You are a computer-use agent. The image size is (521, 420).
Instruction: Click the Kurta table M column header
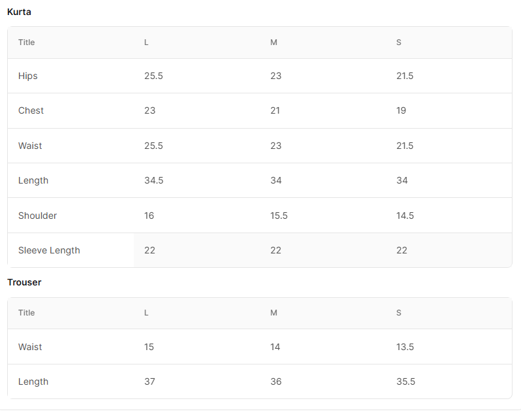[x=274, y=42]
